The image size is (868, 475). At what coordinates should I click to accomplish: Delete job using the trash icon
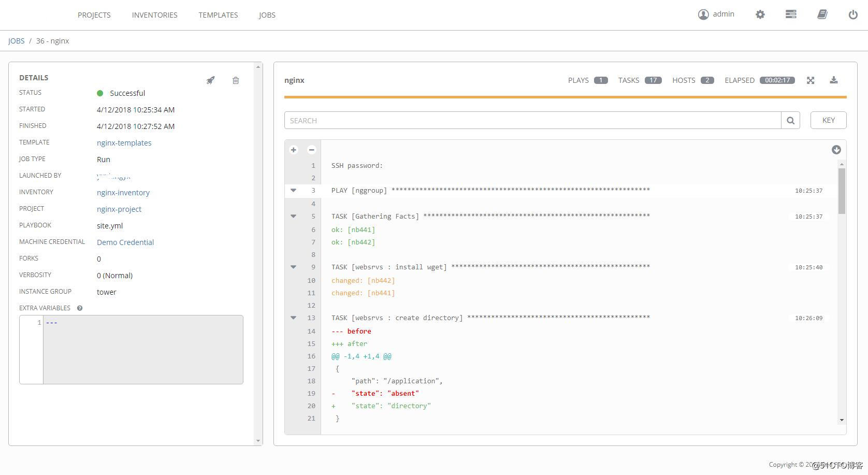[236, 80]
